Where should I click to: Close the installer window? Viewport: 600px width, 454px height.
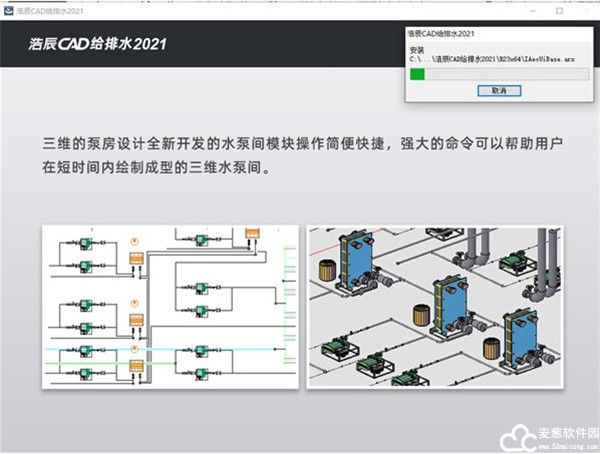[587, 8]
